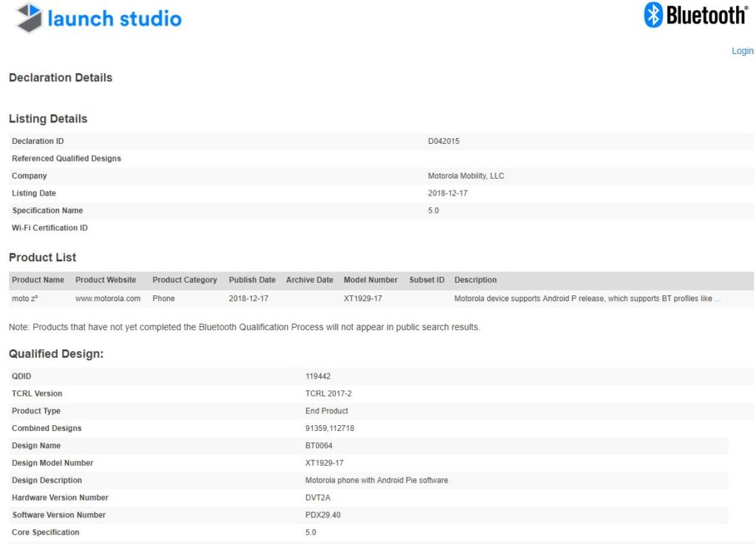This screenshot has height=544, width=756.
Task: Click the Product List heading
Action: pos(42,258)
